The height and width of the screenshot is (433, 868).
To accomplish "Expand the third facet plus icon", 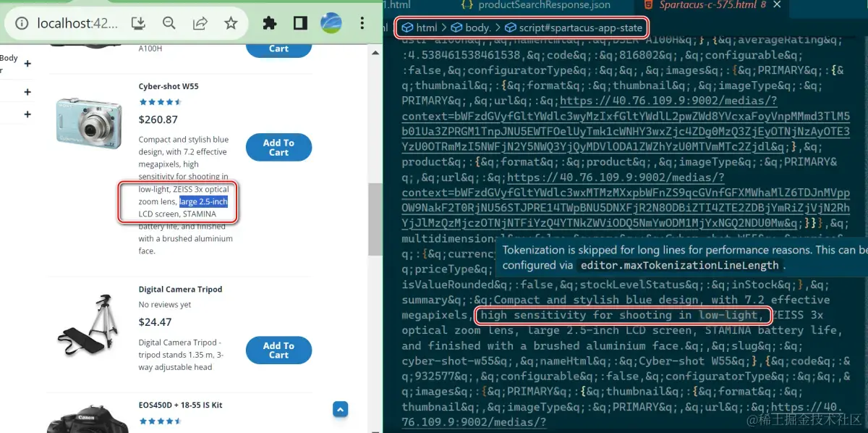I will coord(27,114).
